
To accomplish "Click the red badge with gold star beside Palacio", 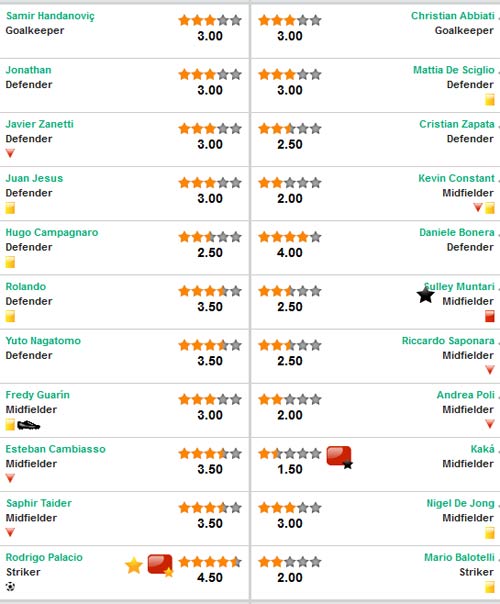I will coord(160,565).
